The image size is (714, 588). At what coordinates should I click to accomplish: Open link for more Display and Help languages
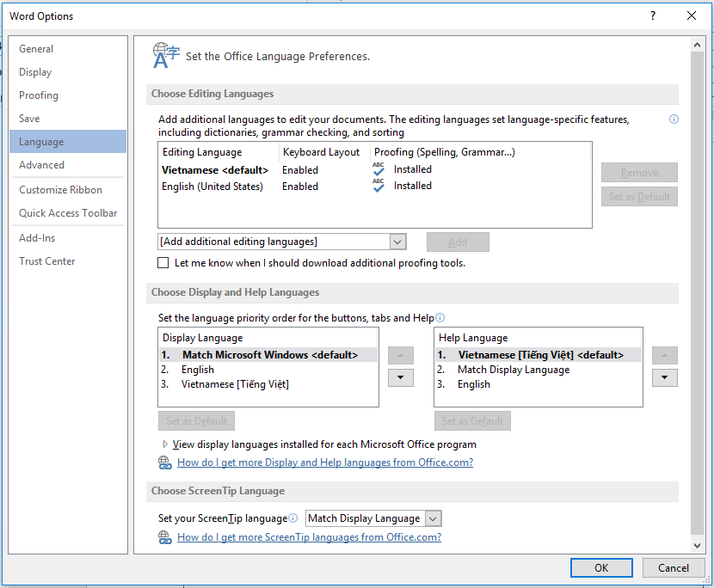[324, 462]
